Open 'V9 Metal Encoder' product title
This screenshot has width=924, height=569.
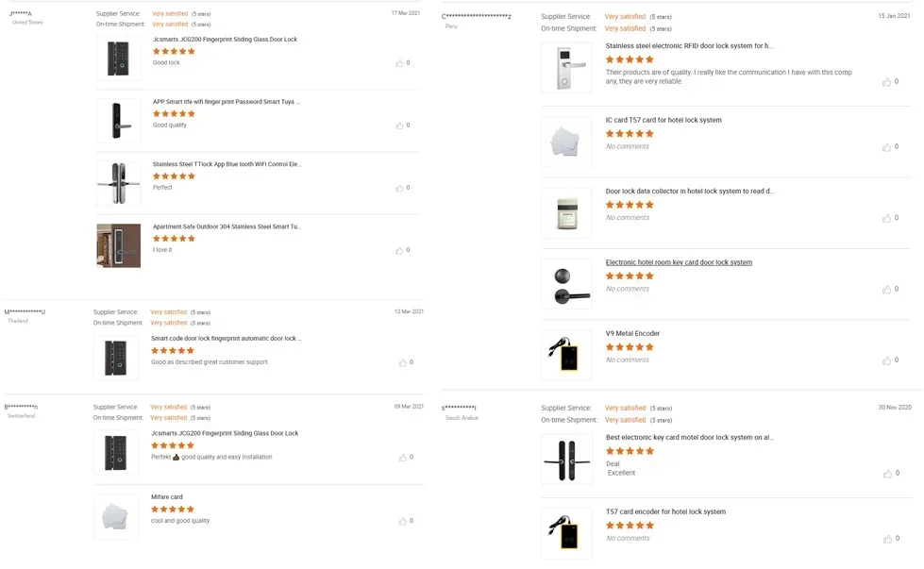tap(632, 333)
